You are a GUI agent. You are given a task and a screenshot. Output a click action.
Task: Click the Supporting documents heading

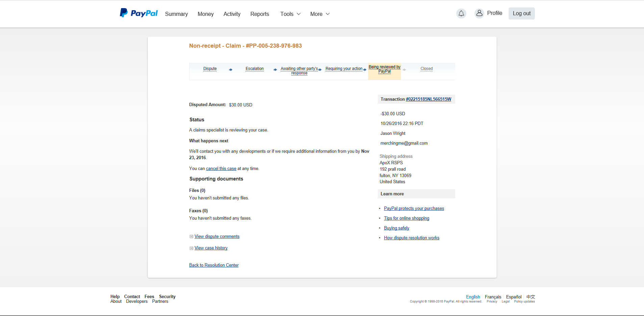point(216,179)
